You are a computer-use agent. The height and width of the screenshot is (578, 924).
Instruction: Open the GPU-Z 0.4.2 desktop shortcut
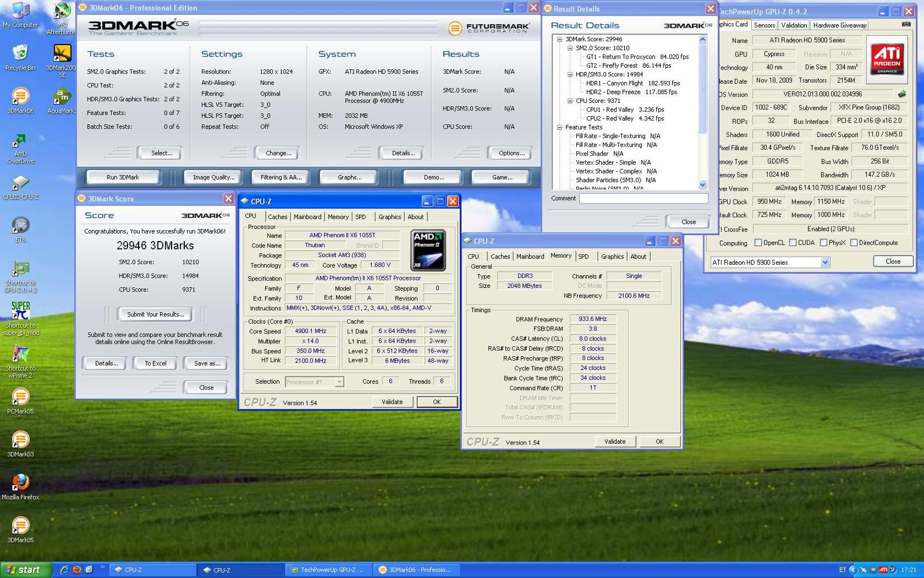[21, 277]
